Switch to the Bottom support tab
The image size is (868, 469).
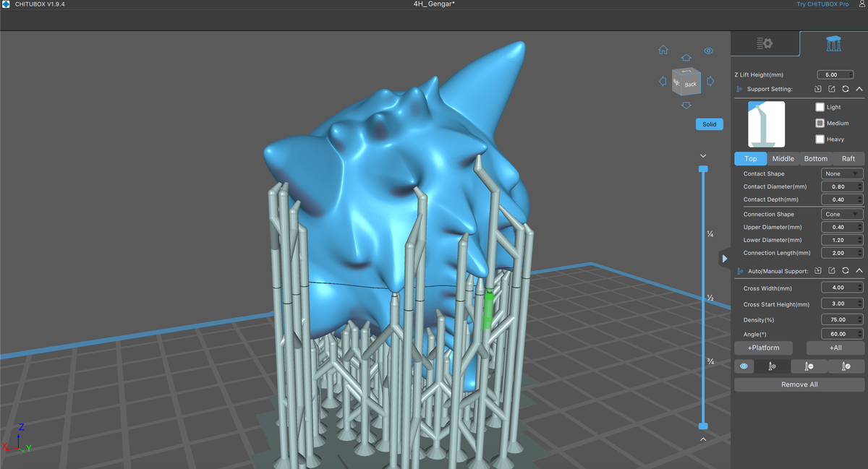[816, 159]
